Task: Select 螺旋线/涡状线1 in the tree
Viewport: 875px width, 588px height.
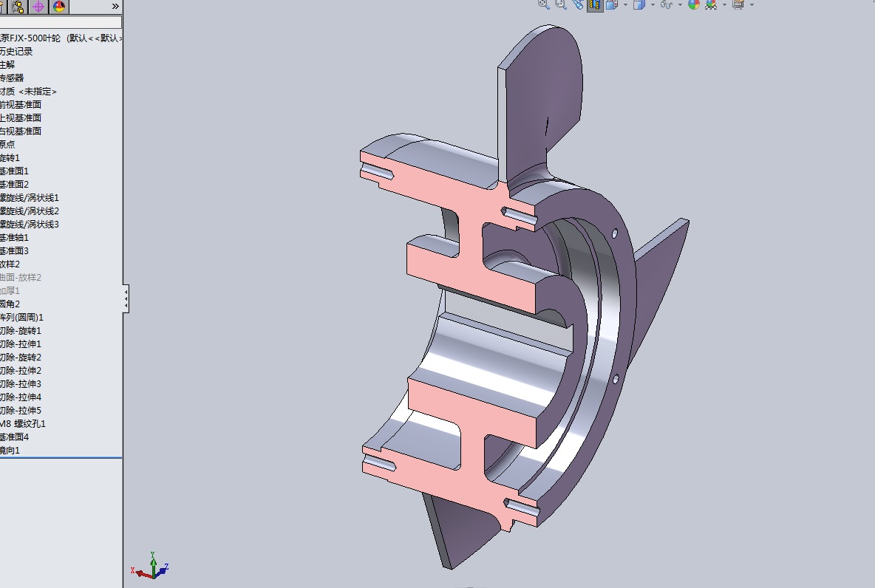Action: click(x=30, y=197)
